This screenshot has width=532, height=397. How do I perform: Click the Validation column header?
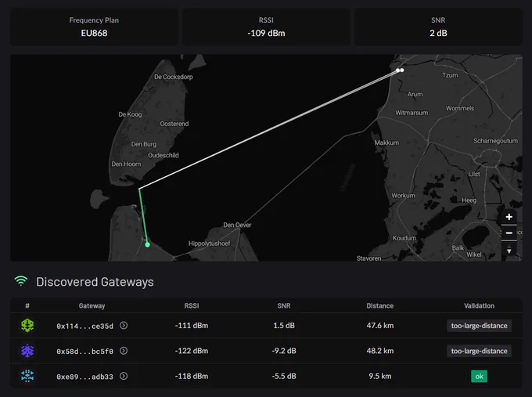tap(479, 305)
